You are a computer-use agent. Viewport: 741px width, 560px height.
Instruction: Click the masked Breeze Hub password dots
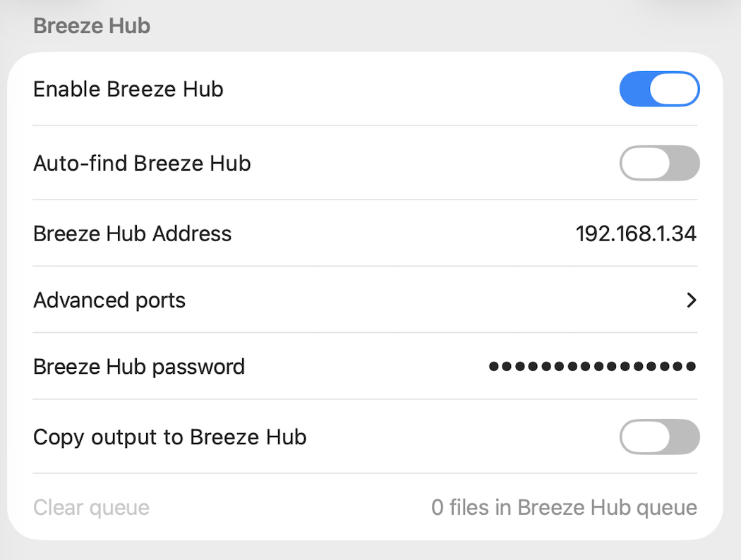[592, 367]
